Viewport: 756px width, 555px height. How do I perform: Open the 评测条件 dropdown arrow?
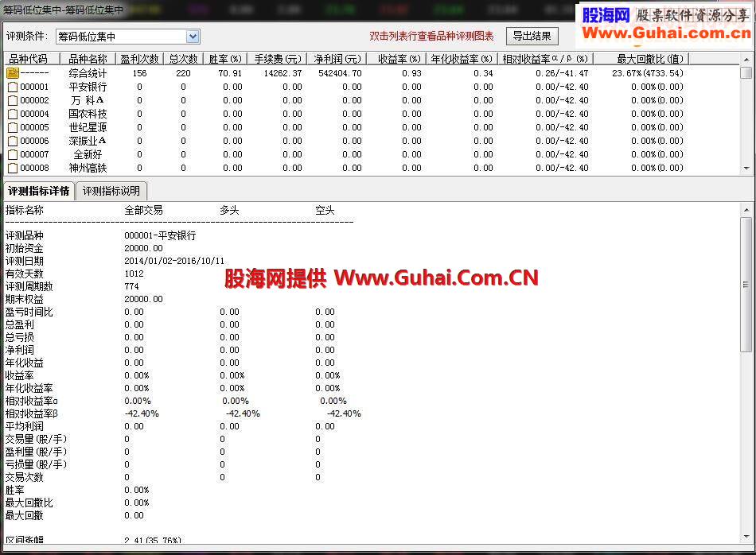(193, 37)
